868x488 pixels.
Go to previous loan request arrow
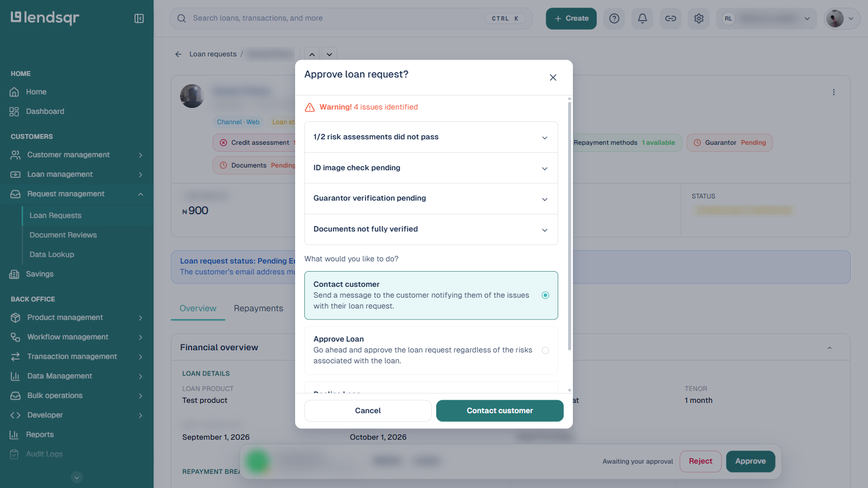point(312,54)
